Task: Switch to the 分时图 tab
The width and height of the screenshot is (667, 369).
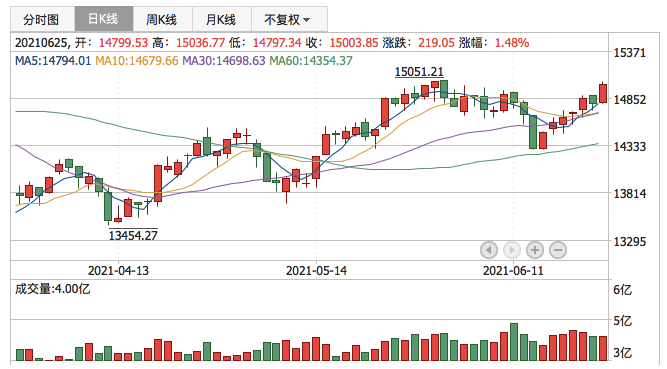Action: coord(41,20)
